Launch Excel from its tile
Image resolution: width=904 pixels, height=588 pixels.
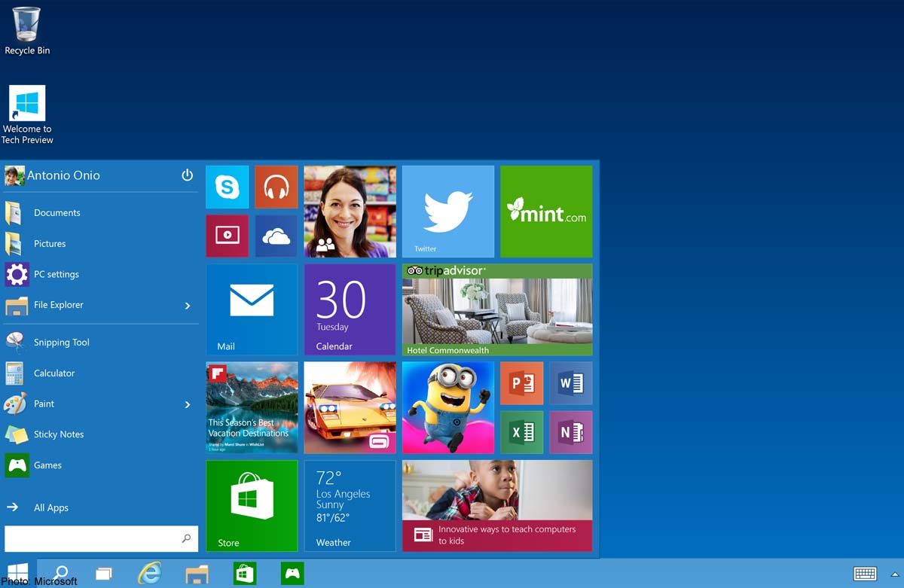[522, 432]
